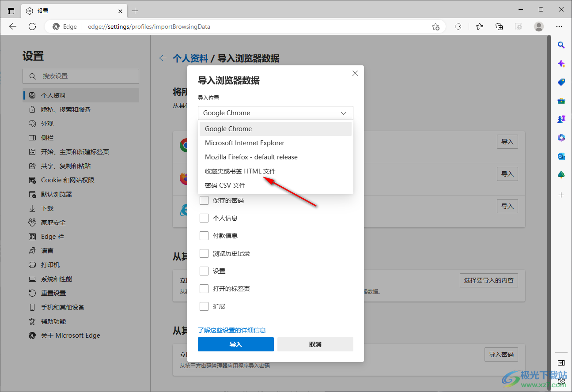Screen dimensions: 572x392
Task: Open the tab actions menu icon
Action: (11, 11)
